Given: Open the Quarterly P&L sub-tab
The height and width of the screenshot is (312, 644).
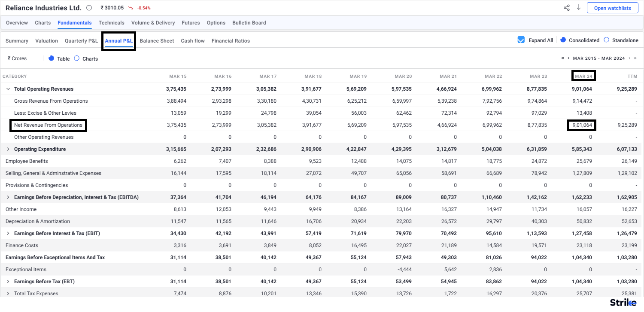Looking at the screenshot, I should 81,41.
